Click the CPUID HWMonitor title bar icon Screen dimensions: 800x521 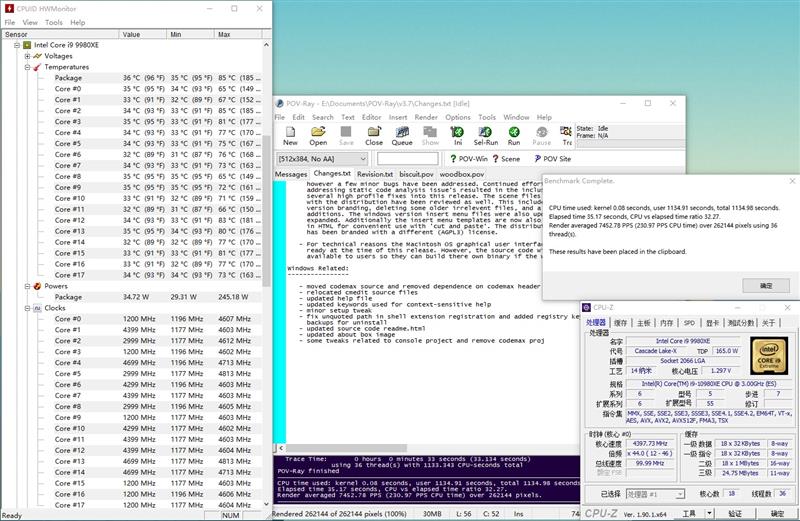[x=9, y=9]
